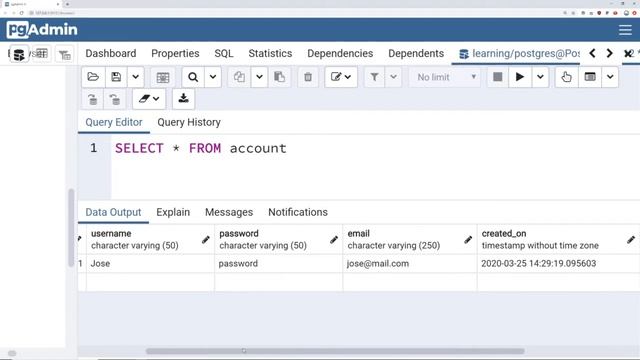Open the Explain results tab
The width and height of the screenshot is (640, 360).
tap(173, 212)
